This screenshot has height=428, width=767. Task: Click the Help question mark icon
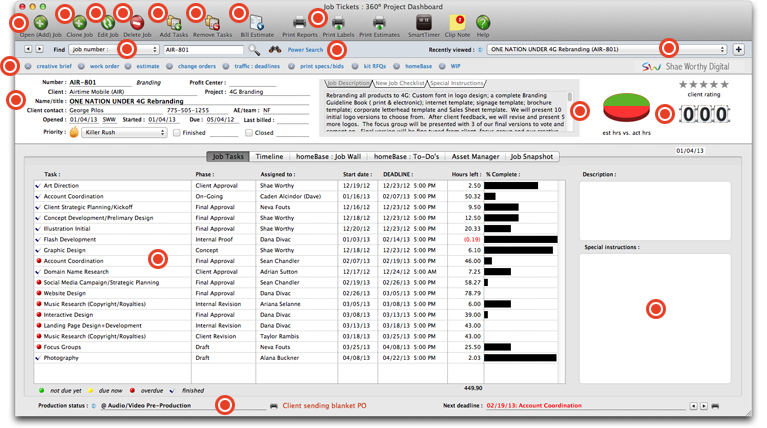pyautogui.click(x=483, y=21)
